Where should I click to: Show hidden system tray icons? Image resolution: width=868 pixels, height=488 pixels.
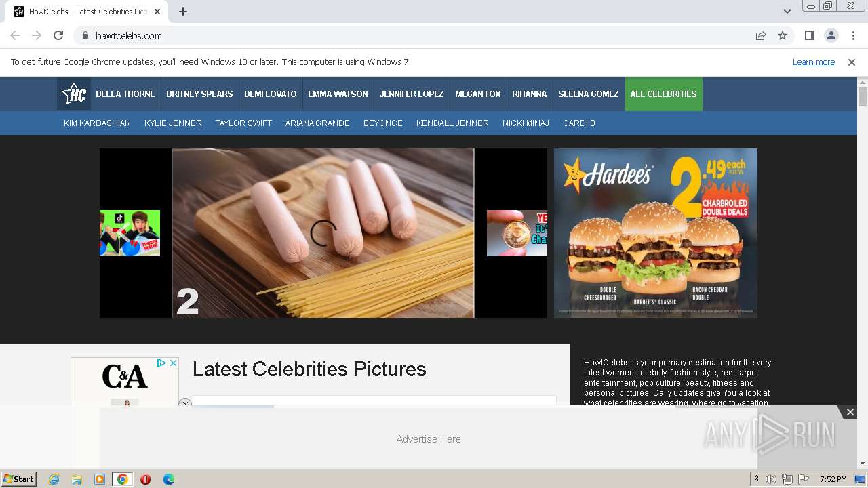point(757,479)
